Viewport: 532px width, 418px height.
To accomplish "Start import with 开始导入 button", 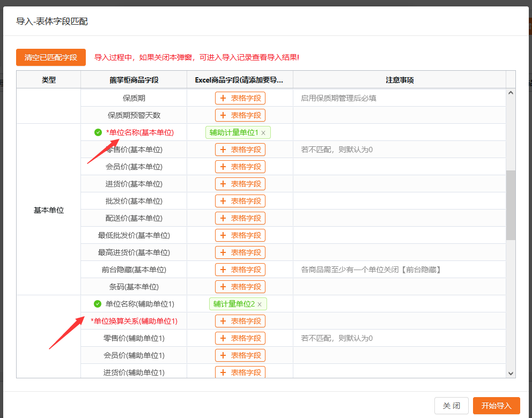I will pos(496,406).
